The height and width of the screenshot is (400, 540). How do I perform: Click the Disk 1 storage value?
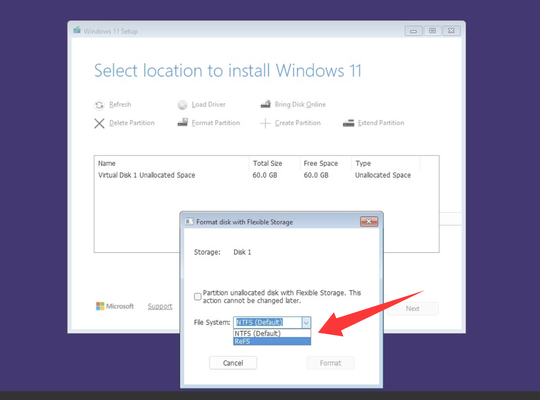click(x=242, y=252)
